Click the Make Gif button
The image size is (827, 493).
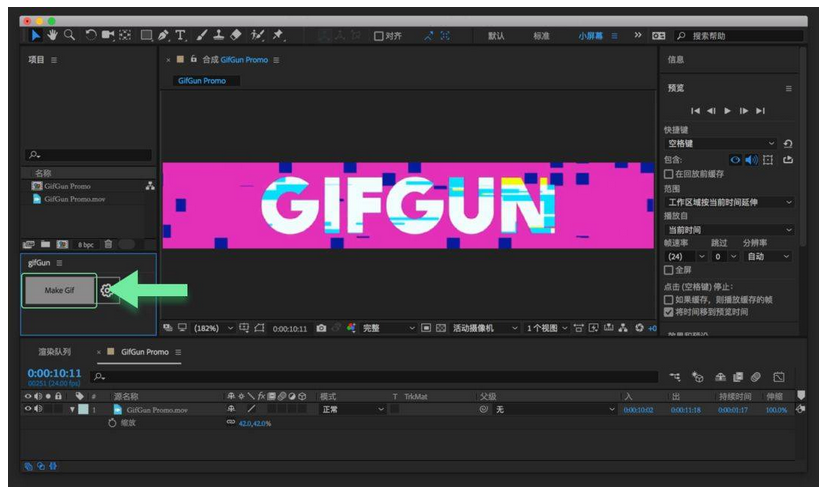pos(59,290)
